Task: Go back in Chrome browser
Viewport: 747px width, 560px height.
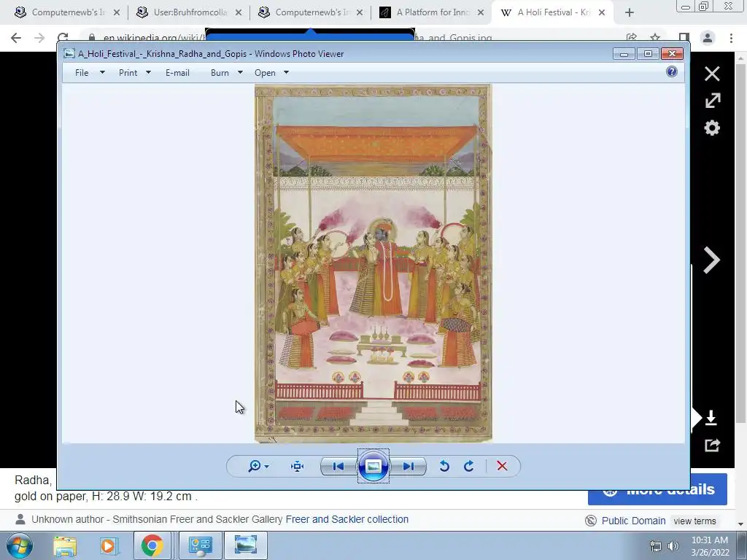Action: click(x=16, y=38)
